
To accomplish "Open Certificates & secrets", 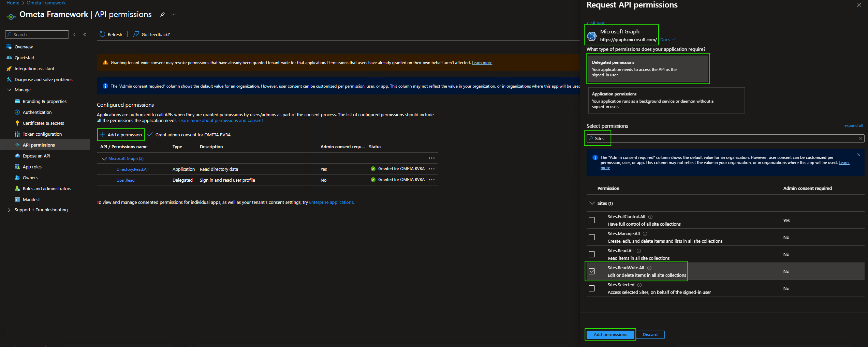I will 43,123.
